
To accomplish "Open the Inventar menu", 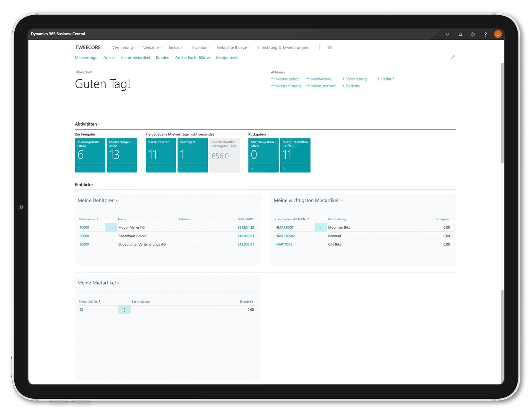I will pos(201,48).
